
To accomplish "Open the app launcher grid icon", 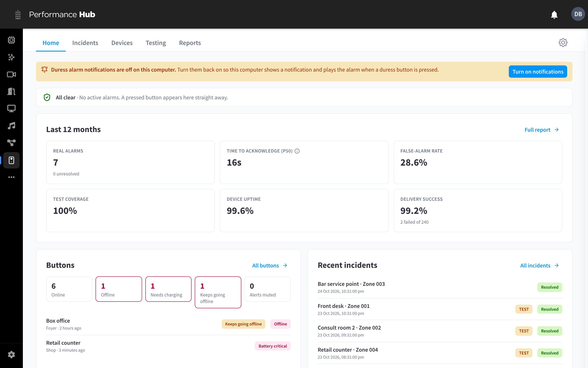I will pyautogui.click(x=18, y=15).
